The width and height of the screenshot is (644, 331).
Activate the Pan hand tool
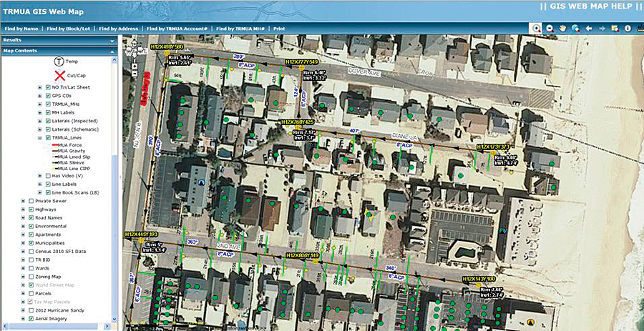pyautogui.click(x=562, y=29)
